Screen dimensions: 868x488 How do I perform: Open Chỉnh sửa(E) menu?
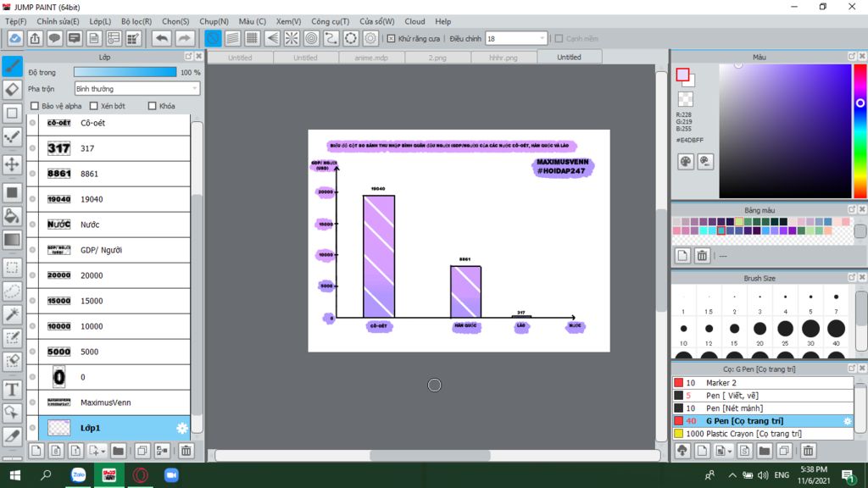tap(58, 21)
